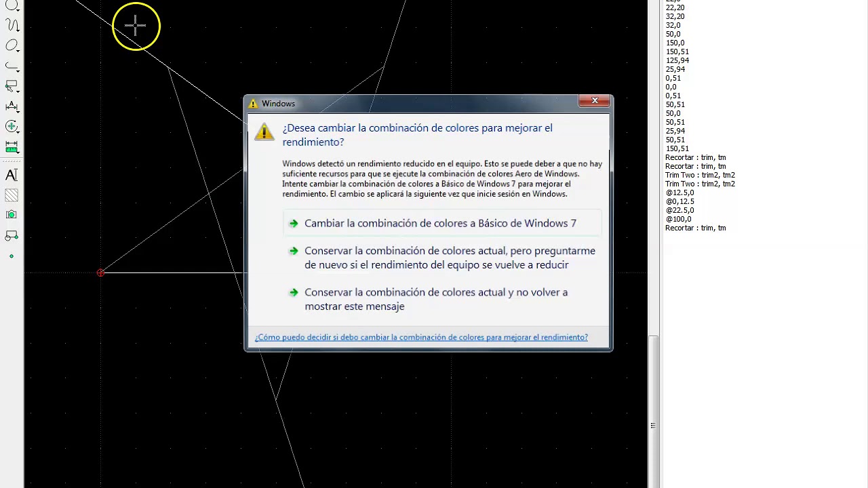The height and width of the screenshot is (488, 868).
Task: Click the '@22.5,0' command entry
Action: (x=679, y=210)
